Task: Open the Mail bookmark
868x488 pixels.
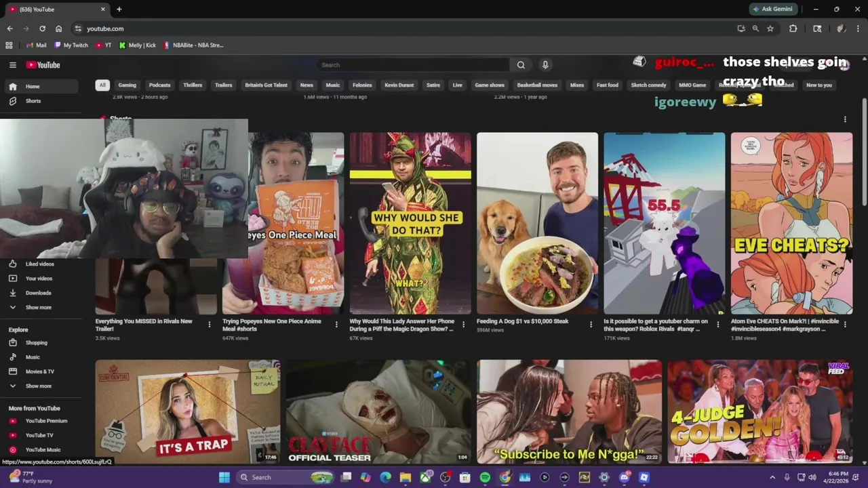Action: pos(36,45)
